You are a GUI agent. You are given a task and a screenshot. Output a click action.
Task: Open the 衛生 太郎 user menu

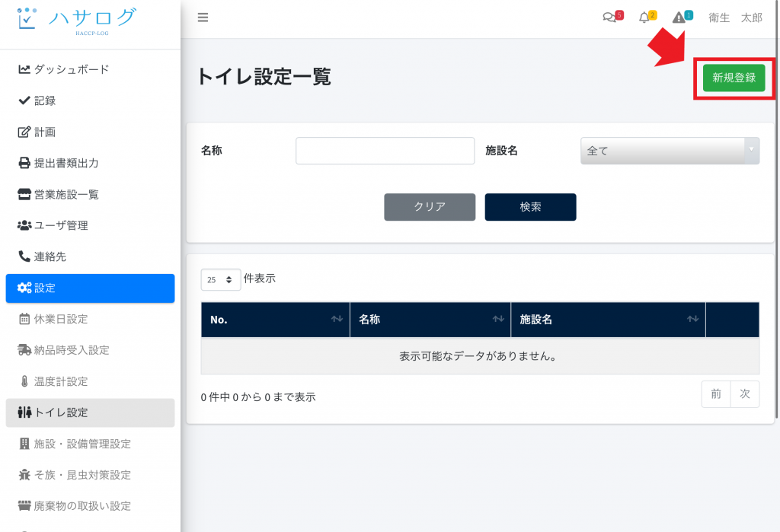[735, 18]
